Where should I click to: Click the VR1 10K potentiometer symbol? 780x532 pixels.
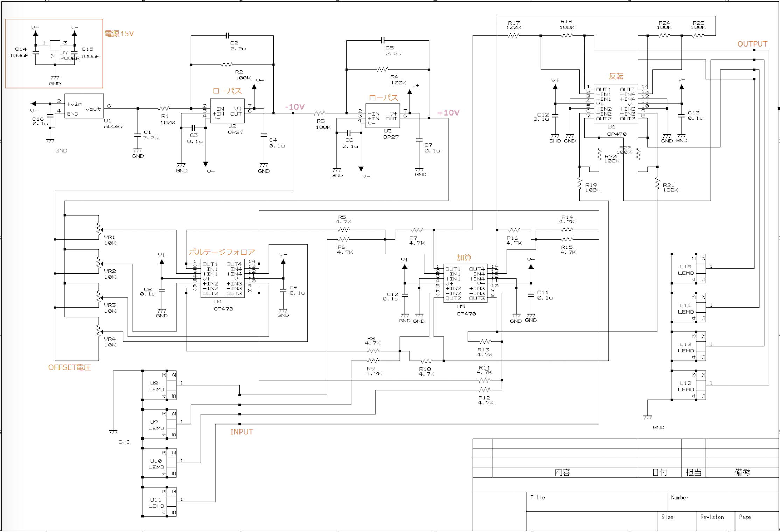tap(99, 229)
